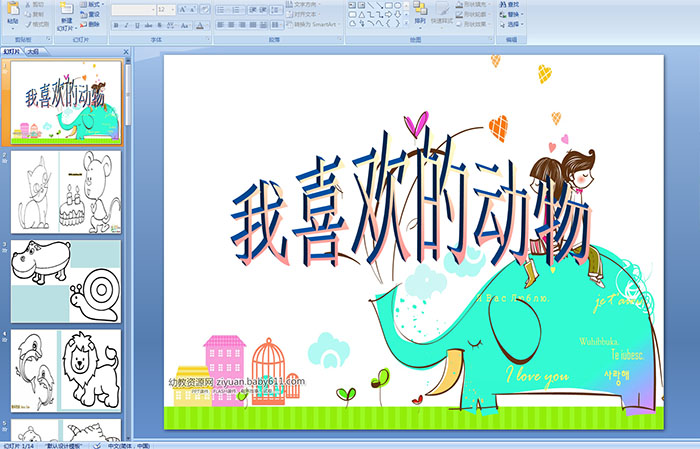Toggle Italic text style

click(125, 25)
